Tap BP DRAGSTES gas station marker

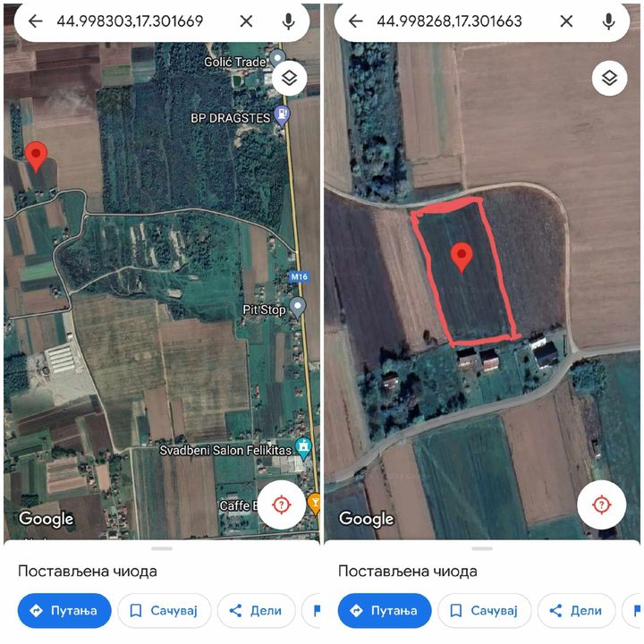coord(282,115)
